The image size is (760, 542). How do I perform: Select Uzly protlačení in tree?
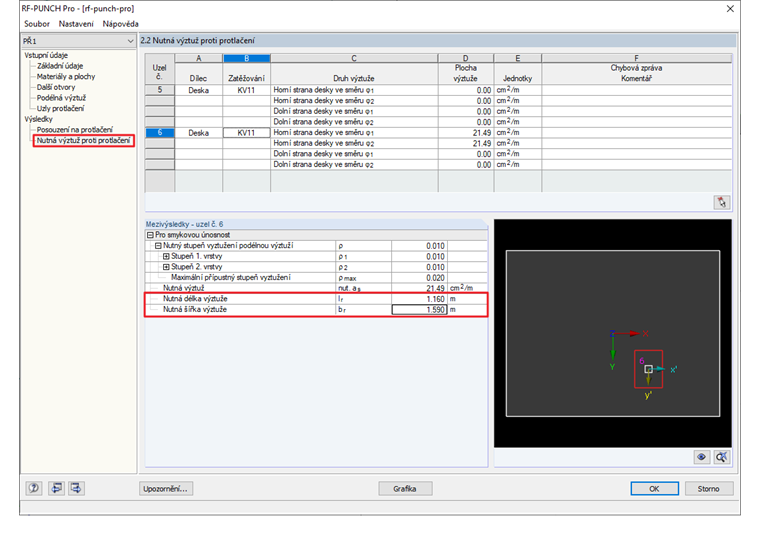click(61, 109)
